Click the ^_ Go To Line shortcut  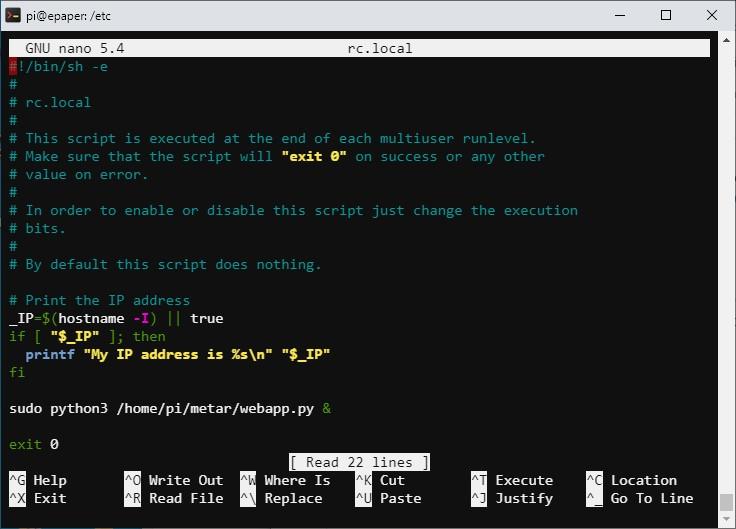tap(640, 498)
